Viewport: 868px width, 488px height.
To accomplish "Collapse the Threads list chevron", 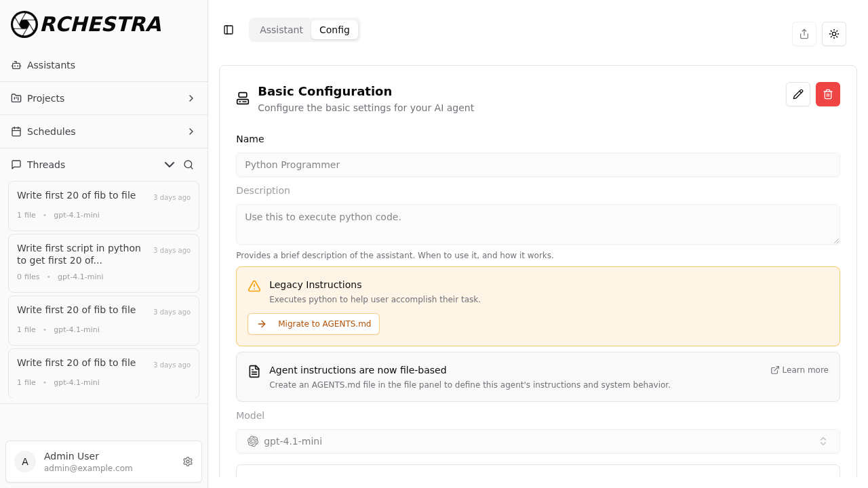I will pos(170,165).
